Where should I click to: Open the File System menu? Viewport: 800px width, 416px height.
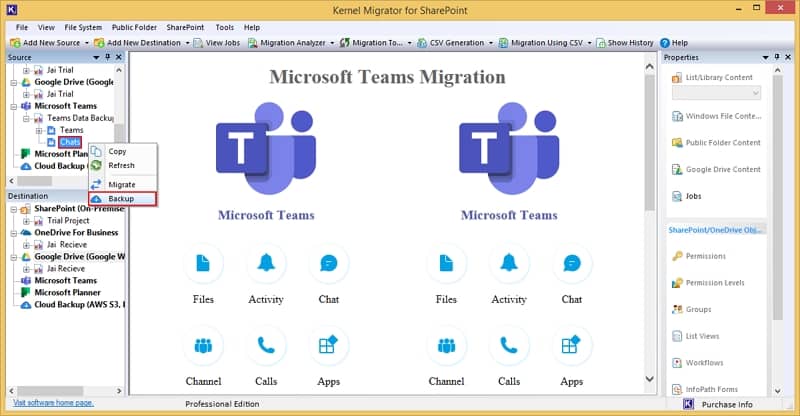[x=83, y=28]
